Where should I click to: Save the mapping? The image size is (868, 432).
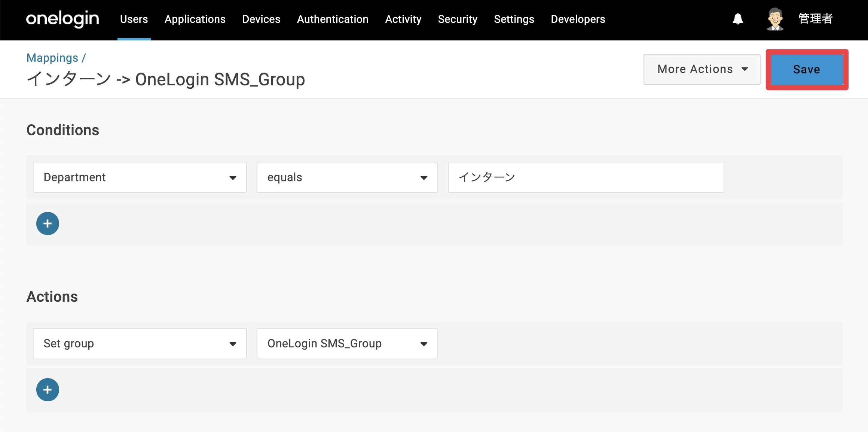coord(807,70)
